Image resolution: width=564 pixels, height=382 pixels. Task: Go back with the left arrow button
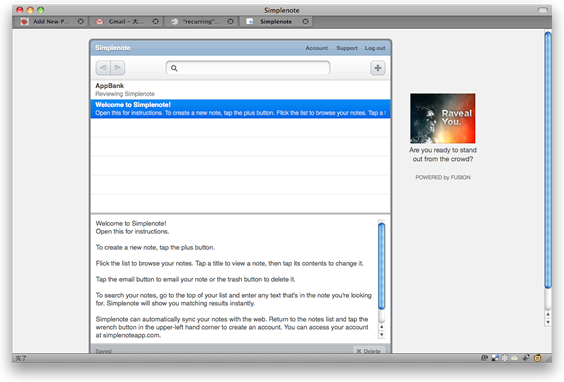point(103,68)
